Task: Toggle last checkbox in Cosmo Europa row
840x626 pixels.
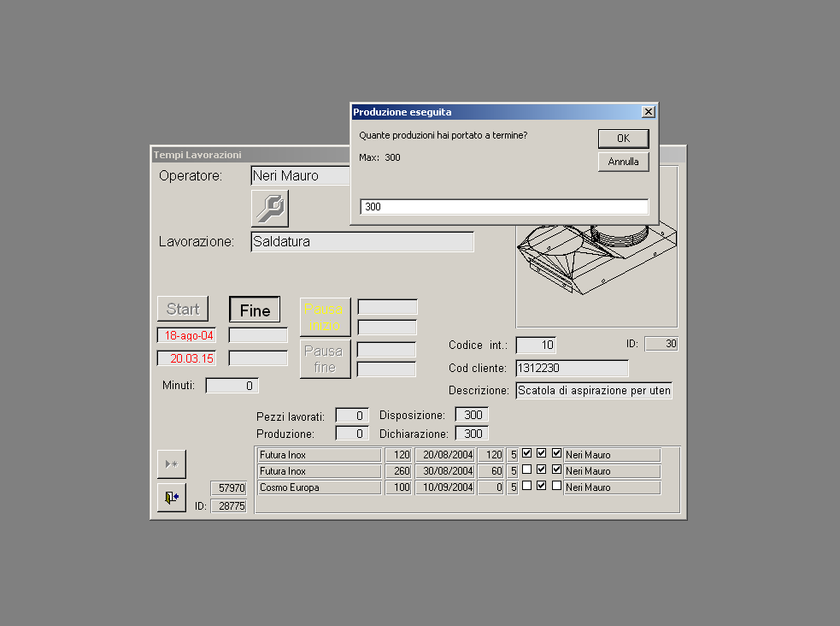Action: [556, 486]
